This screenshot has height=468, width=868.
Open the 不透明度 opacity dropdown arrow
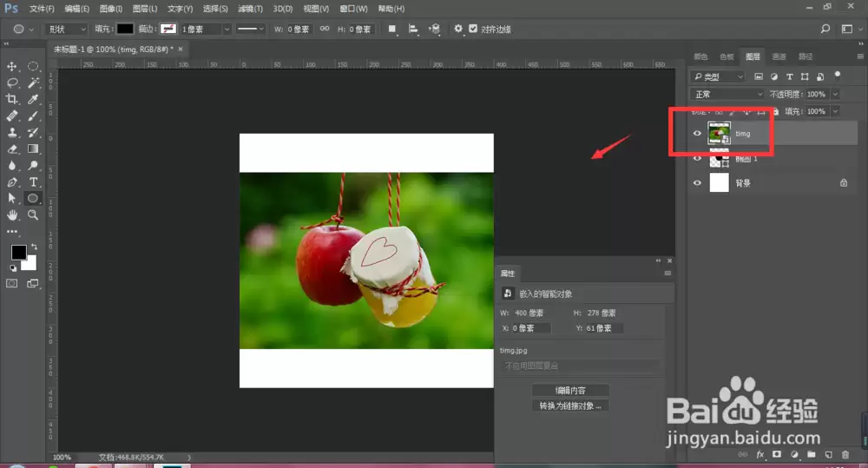pos(835,94)
